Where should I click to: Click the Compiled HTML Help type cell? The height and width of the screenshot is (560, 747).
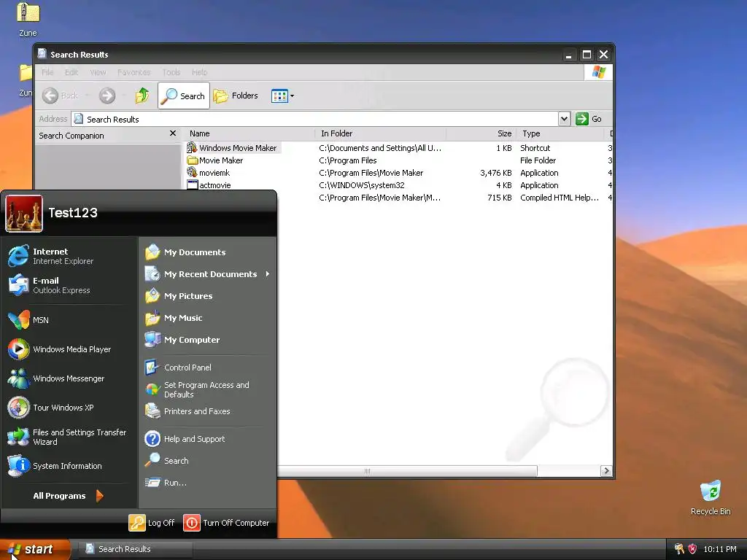pos(560,198)
